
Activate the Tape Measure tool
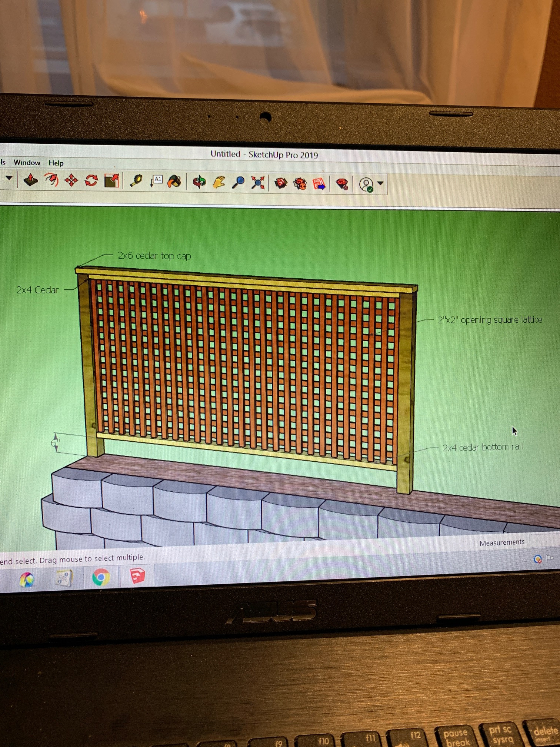[137, 181]
